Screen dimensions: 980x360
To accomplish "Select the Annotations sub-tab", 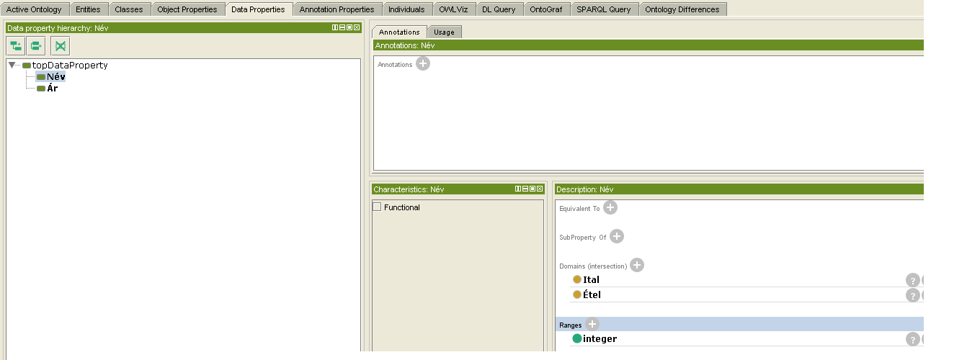I will pos(399,32).
